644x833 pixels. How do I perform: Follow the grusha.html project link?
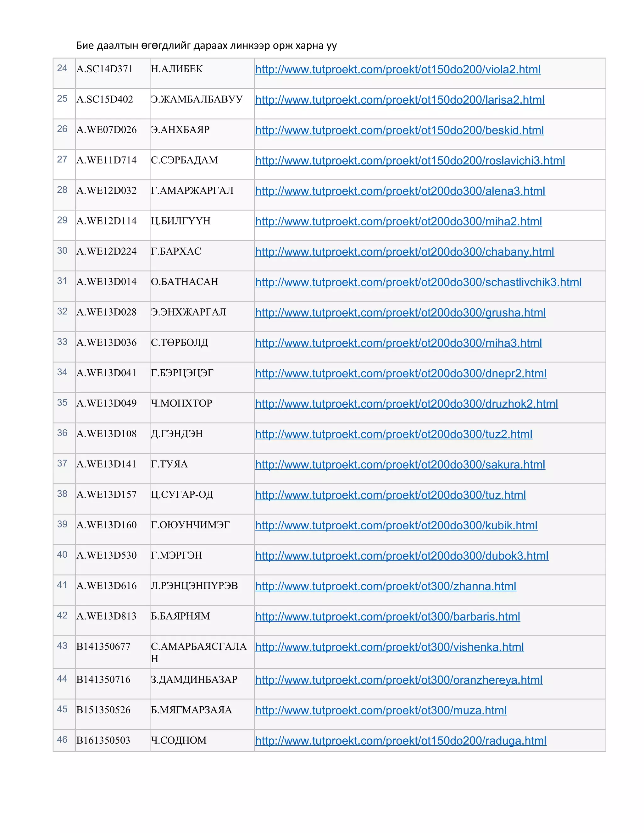(400, 313)
